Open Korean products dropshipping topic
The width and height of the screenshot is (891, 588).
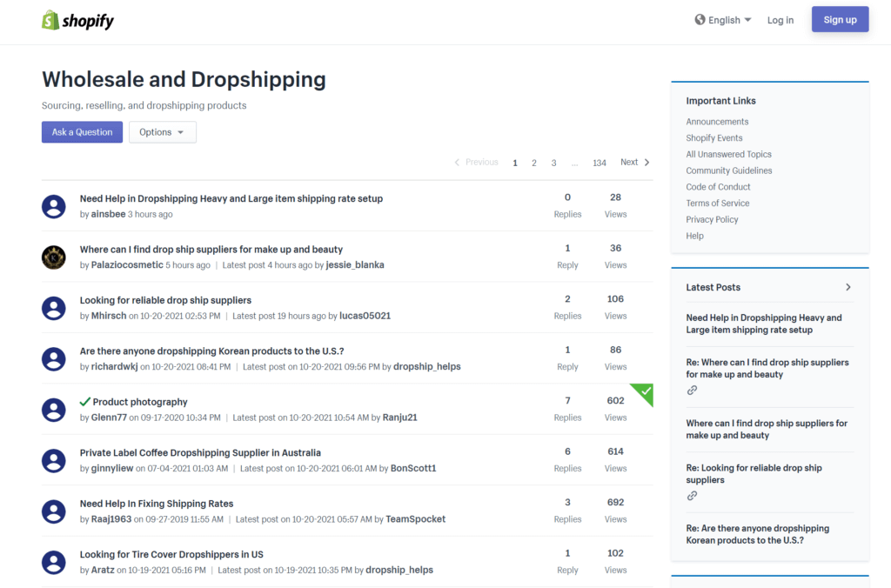(212, 351)
